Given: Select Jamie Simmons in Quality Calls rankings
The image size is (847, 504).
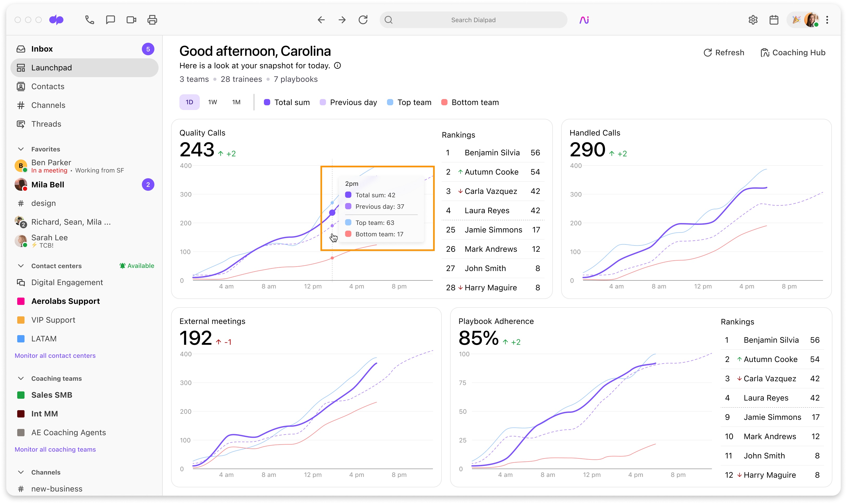Looking at the screenshot, I should (x=493, y=230).
